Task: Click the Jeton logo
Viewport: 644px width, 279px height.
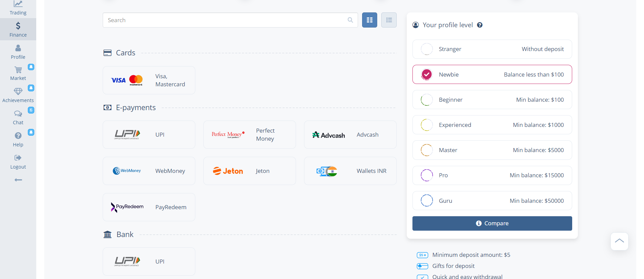Action: click(x=228, y=171)
